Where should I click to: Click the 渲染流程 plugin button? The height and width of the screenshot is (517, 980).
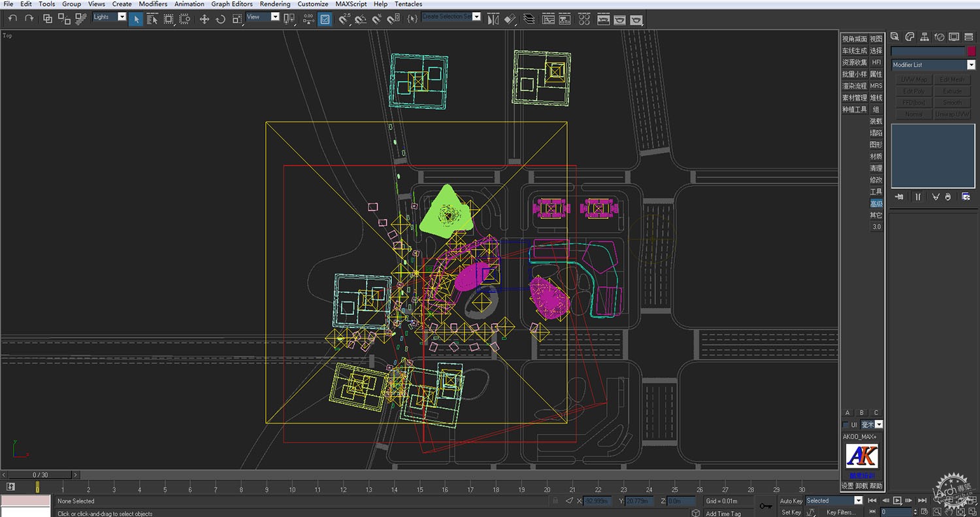coord(855,86)
